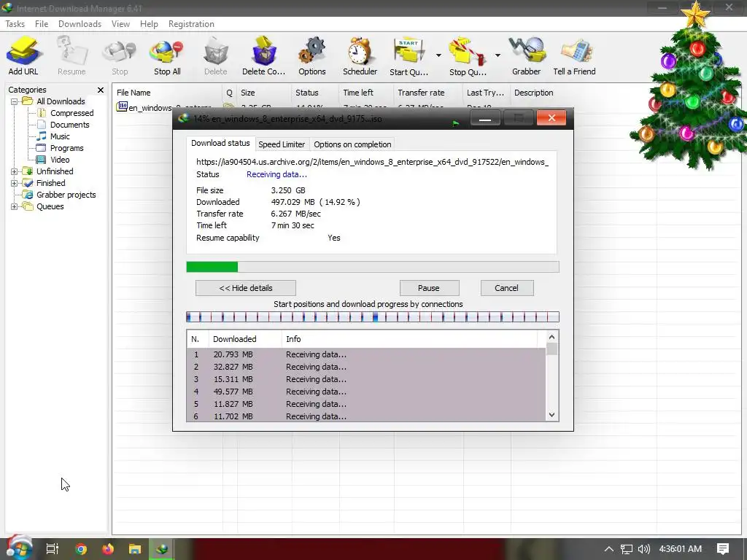Click the Delete Completed toolbar icon
This screenshot has width=747, height=560.
point(263,55)
